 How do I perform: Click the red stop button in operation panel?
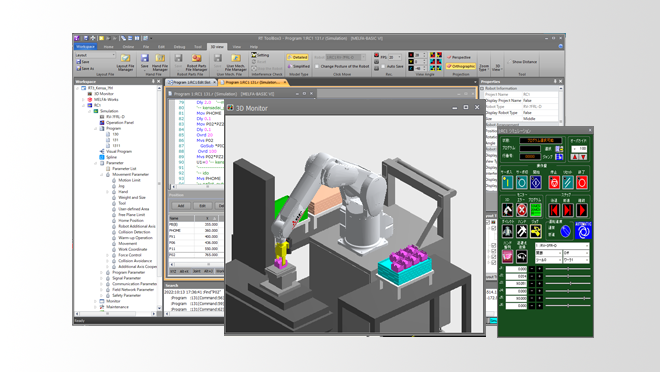tap(554, 183)
